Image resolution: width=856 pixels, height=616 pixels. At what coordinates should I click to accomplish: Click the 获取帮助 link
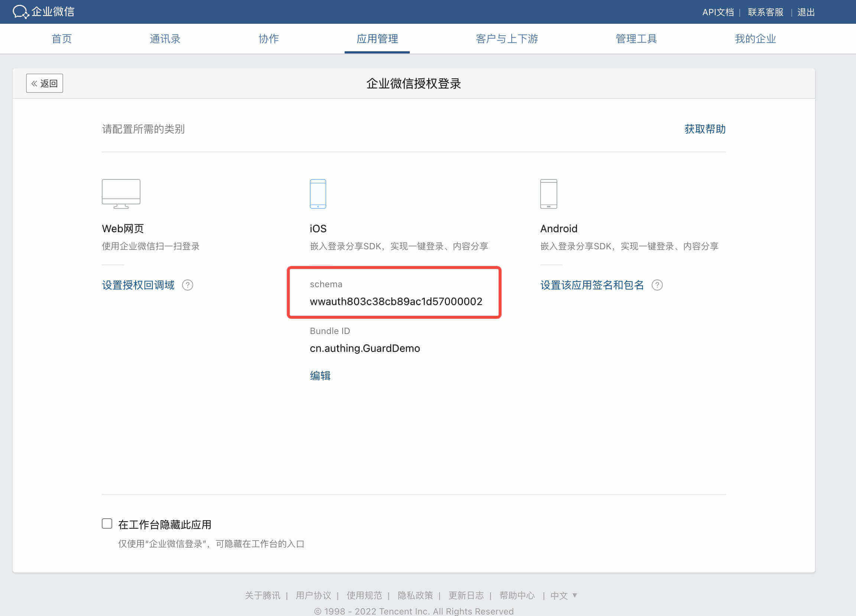click(705, 129)
